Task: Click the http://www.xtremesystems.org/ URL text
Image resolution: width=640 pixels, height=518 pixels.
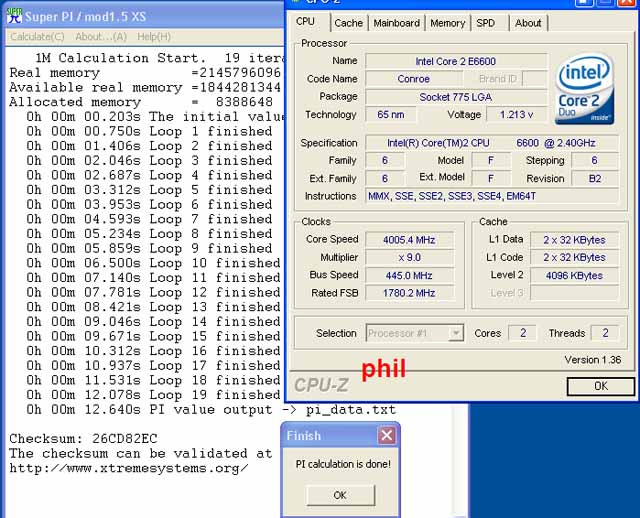Action: (129, 468)
